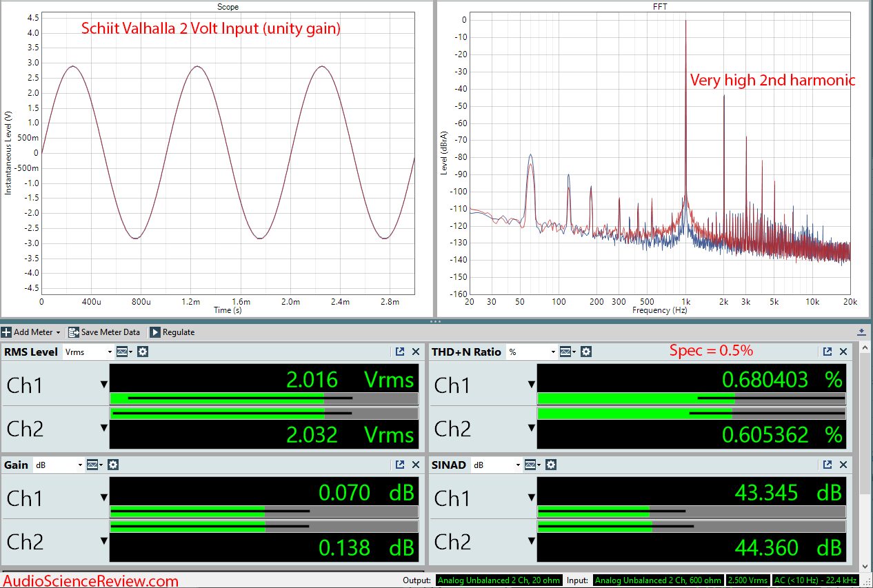The image size is (873, 588).
Task: Click the 2.500 Vrms status field
Action: click(x=748, y=580)
